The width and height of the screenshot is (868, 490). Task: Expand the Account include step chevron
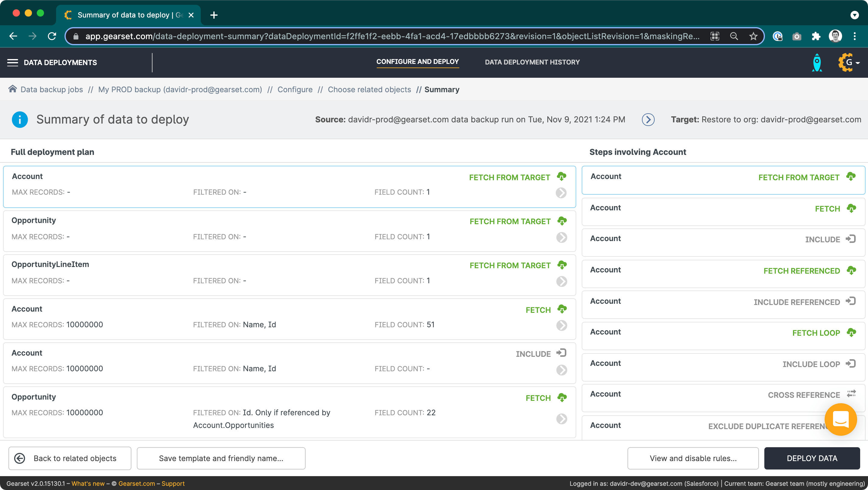[561, 370]
